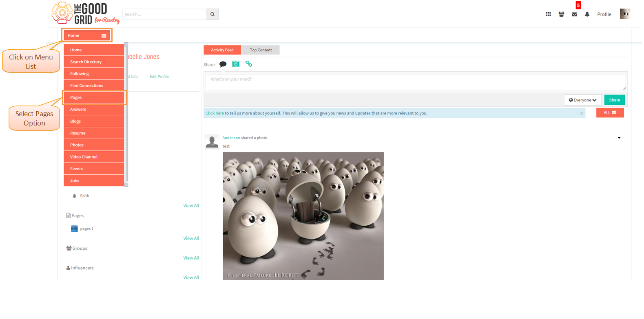This screenshot has height=319, width=644.
Task: Click Ander son's profile picture
Action: pyautogui.click(x=212, y=142)
